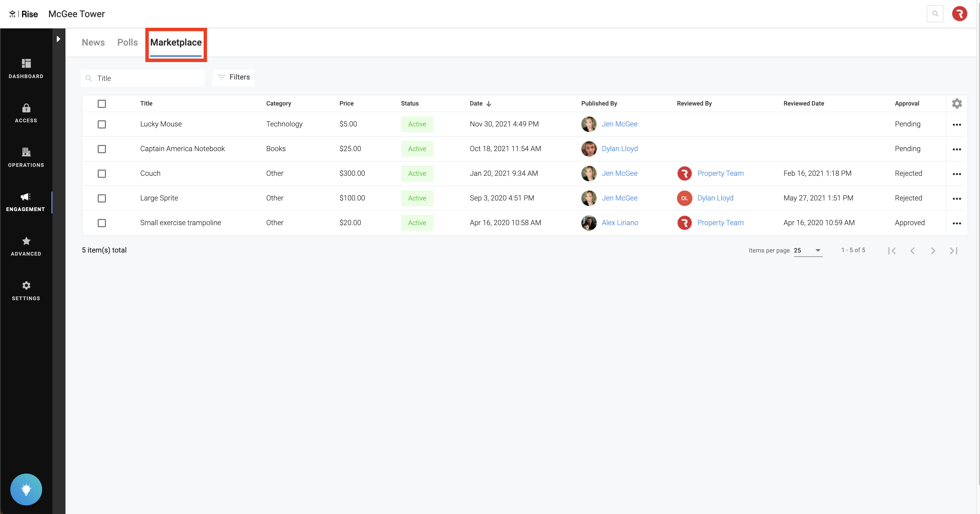Open more options for Large Sprite

[956, 198]
